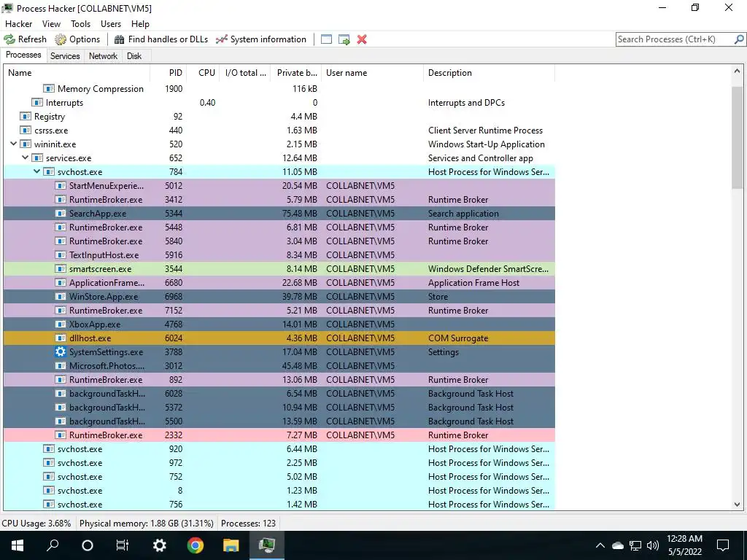Collapse the wininit.exe tree node
The height and width of the screenshot is (560, 747).
13,144
